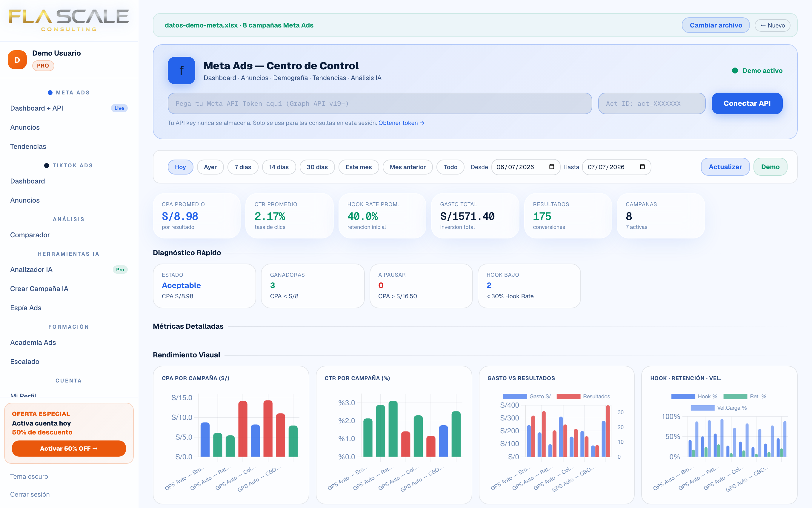Viewport: 812px width, 508px height.
Task: Switch theme with Tema oscuro
Action: coord(29,476)
